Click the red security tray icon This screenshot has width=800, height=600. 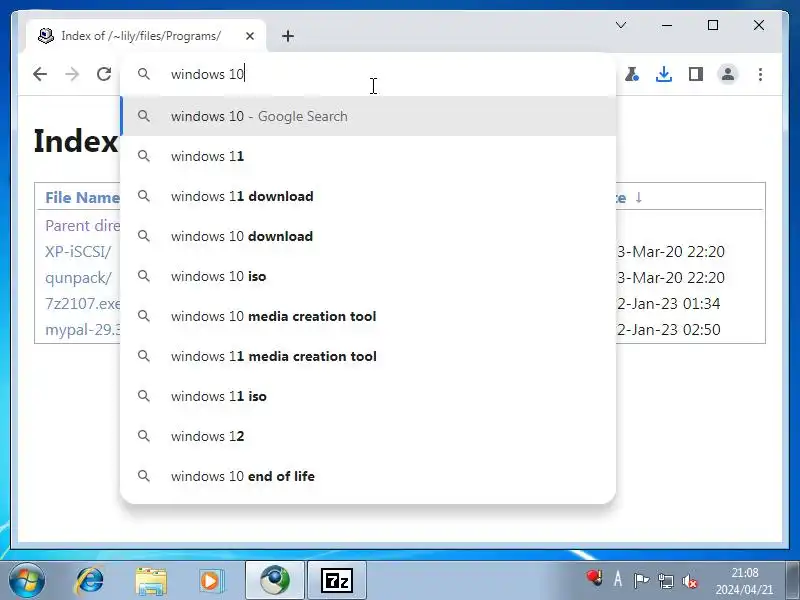594,579
